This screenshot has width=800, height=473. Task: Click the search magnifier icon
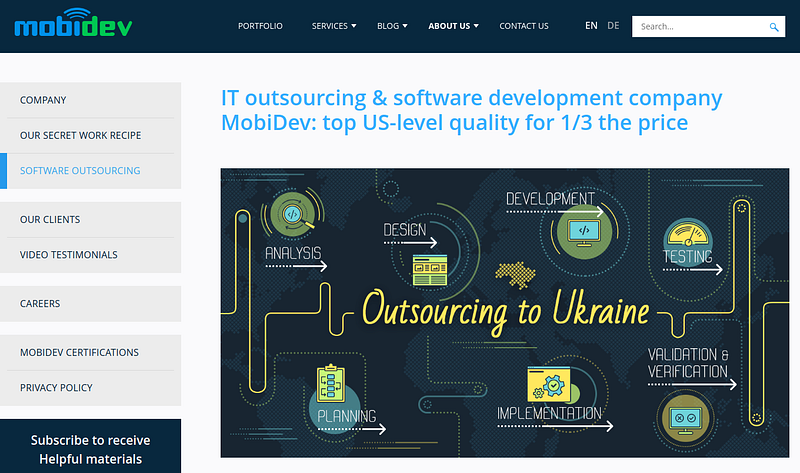(773, 27)
